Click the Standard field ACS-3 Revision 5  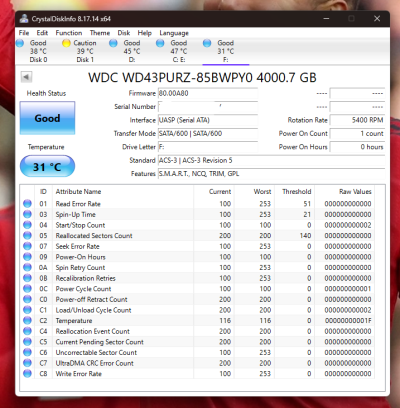point(271,160)
